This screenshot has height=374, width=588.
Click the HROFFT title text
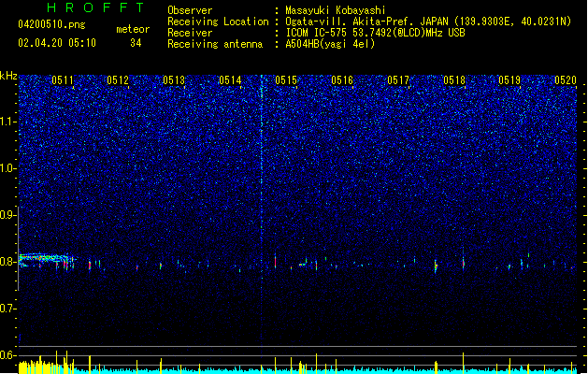pos(95,7)
